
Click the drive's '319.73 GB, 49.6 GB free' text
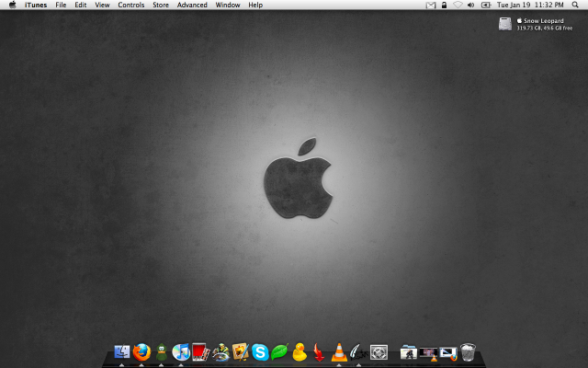click(545, 28)
